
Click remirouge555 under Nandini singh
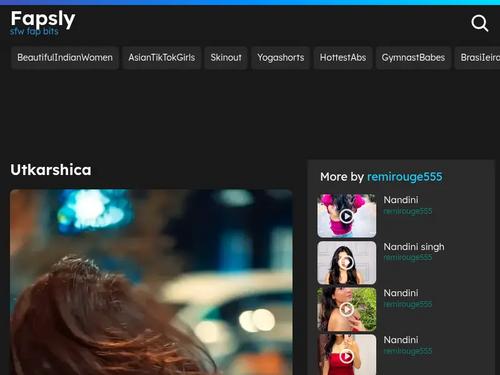[x=408, y=258]
